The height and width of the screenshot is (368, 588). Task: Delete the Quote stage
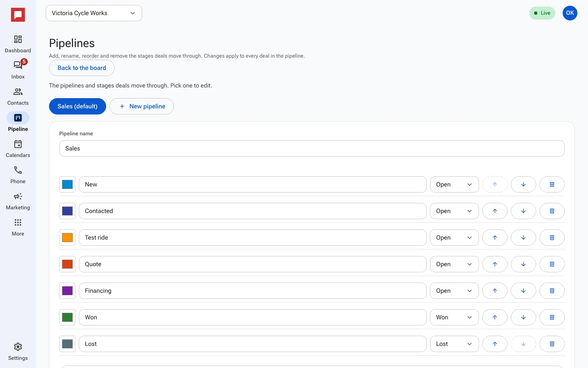tap(552, 264)
